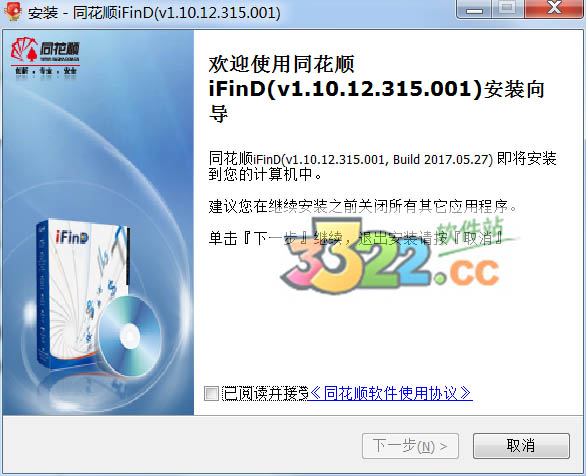The height and width of the screenshot is (476, 586).
Task: Click the installer icon in title bar
Action: pos(12,11)
